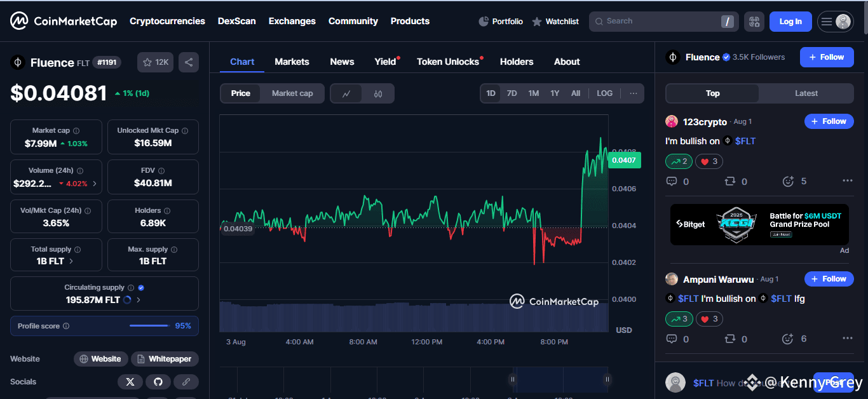The width and height of the screenshot is (868, 399).
Task: Click Volume (24h) info icon
Action: (81, 171)
